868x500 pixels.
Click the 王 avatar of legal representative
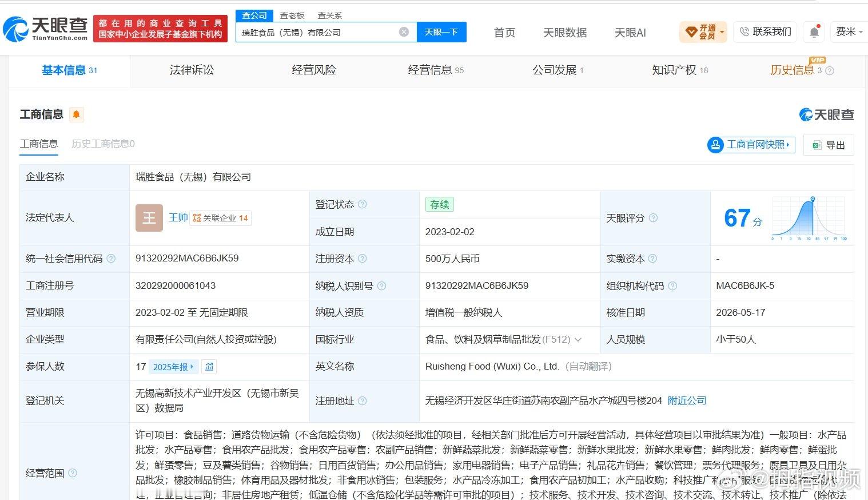[149, 218]
